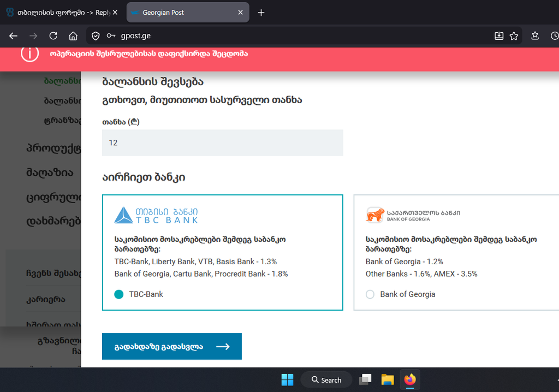Reload the gpost.ge page
The width and height of the screenshot is (559, 392).
53,35
